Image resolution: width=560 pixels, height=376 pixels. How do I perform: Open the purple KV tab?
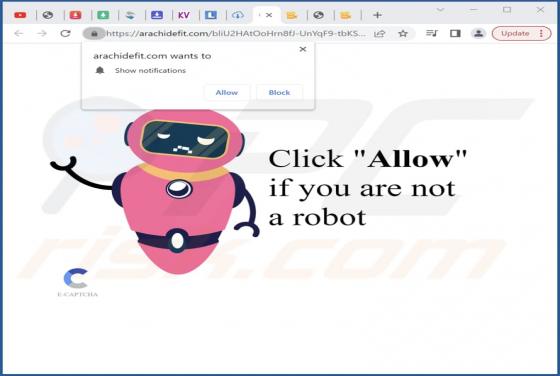click(184, 15)
